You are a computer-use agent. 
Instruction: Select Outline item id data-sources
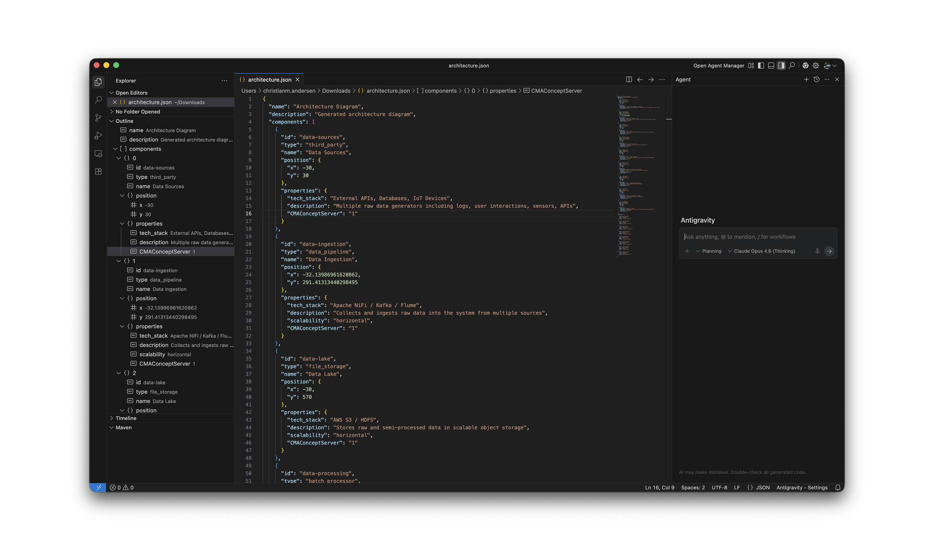[171, 168]
